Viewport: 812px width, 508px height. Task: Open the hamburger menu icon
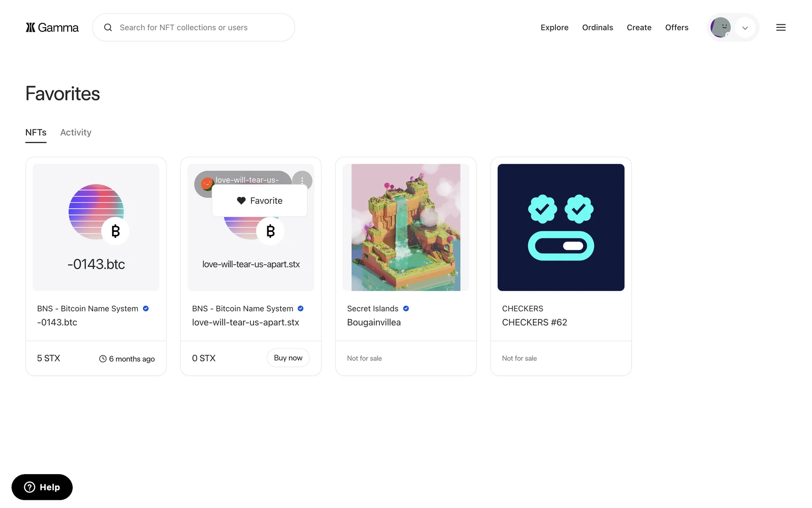click(x=781, y=28)
